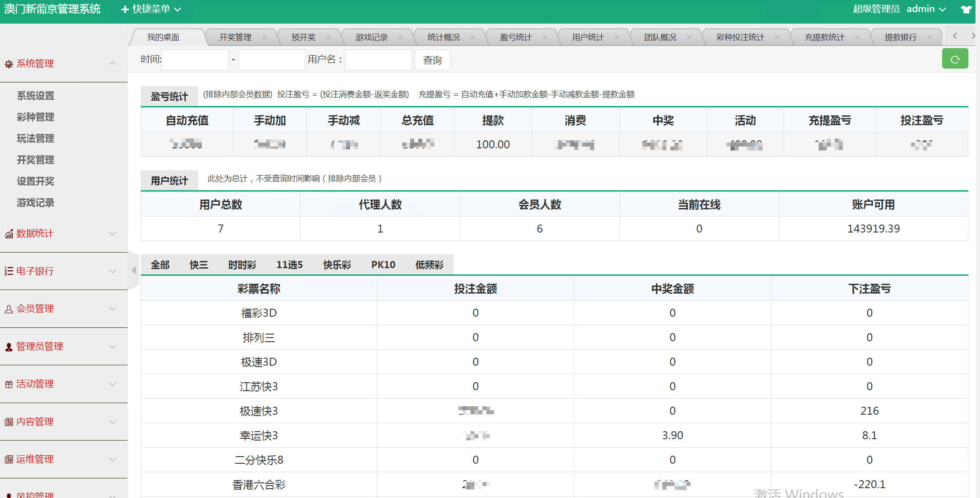
Task: Click the green refresh icon button
Action: click(955, 59)
